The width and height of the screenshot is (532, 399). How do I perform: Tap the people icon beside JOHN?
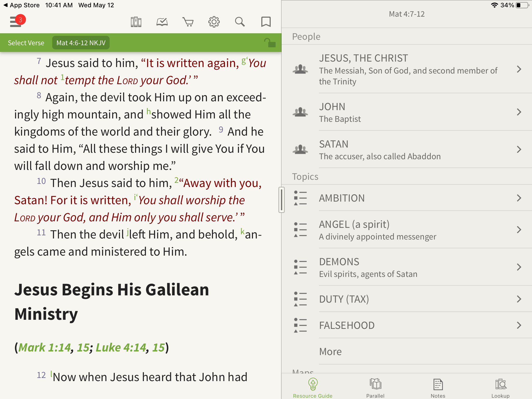coord(300,112)
